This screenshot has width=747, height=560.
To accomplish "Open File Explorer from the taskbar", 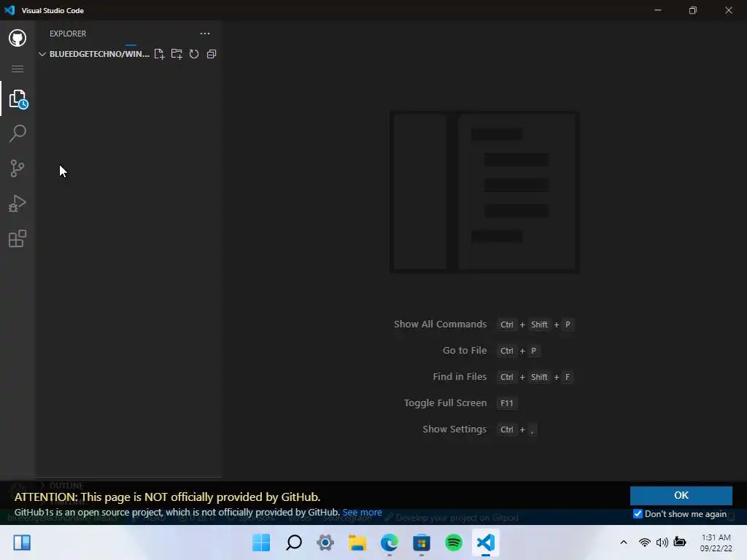I will click(357, 542).
